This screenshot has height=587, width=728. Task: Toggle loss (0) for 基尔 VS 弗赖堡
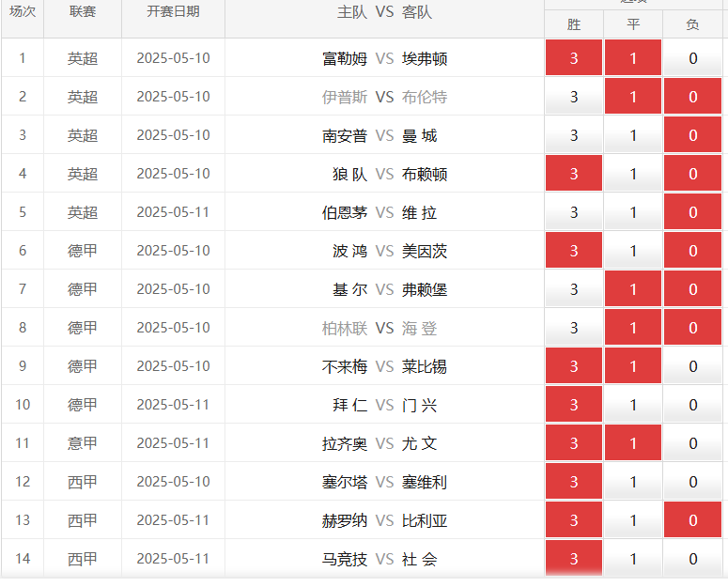pos(692,288)
